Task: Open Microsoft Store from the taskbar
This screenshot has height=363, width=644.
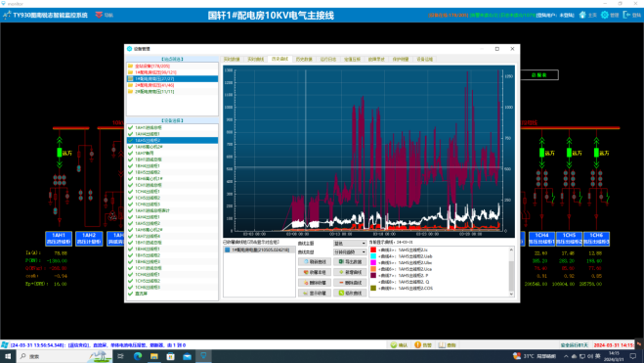Action: (x=170, y=356)
